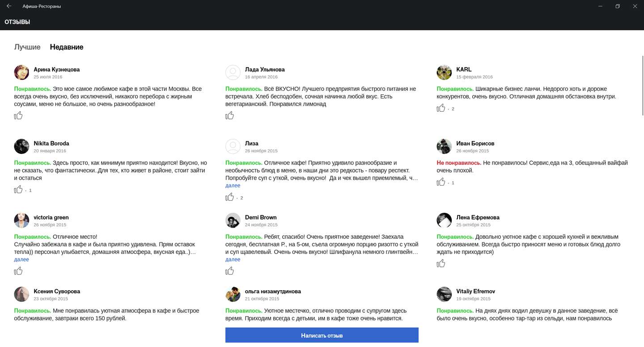Click the Написать отзыв button
The height and width of the screenshot is (347, 644).
(322, 335)
